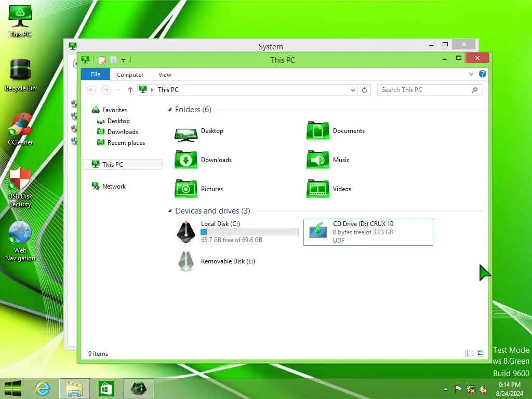532x399 pixels.
Task: Open the recent locations dropdown arrow
Action: point(118,90)
